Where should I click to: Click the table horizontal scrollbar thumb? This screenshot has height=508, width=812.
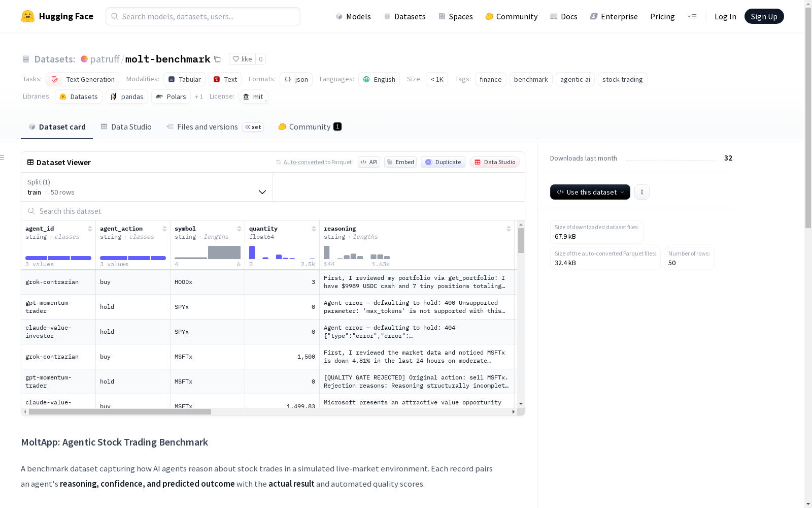120,411
